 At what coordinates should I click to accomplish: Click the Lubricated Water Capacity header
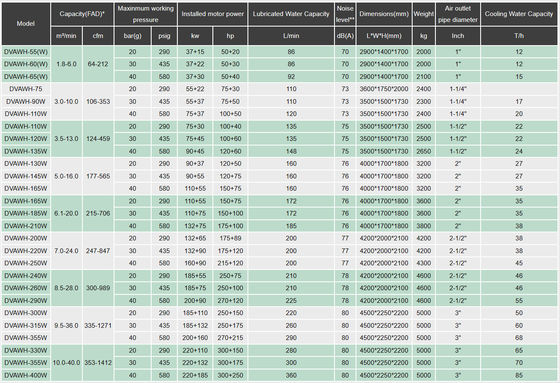[291, 14]
